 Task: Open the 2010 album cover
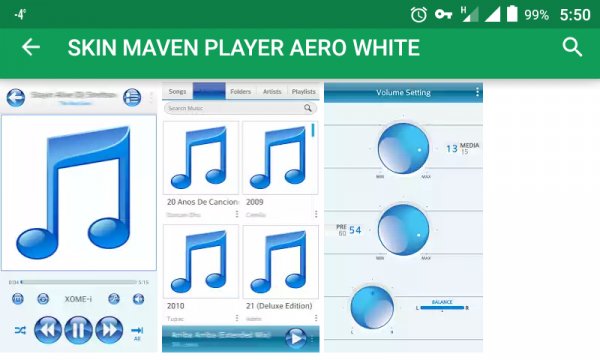[x=201, y=262]
